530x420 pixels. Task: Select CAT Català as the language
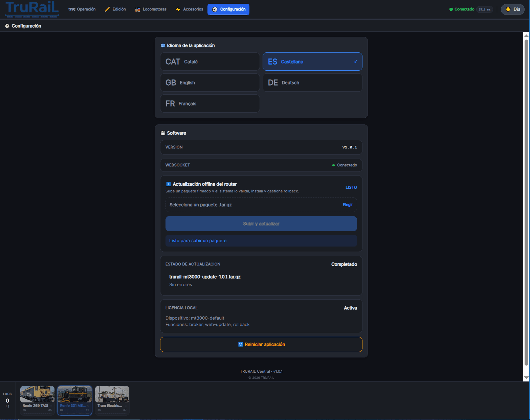(x=210, y=62)
